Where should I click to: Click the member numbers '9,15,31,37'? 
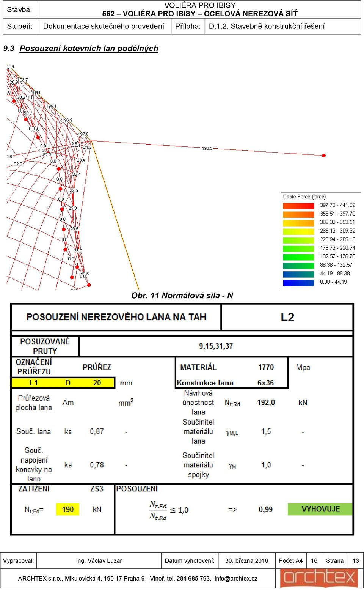click(x=216, y=346)
